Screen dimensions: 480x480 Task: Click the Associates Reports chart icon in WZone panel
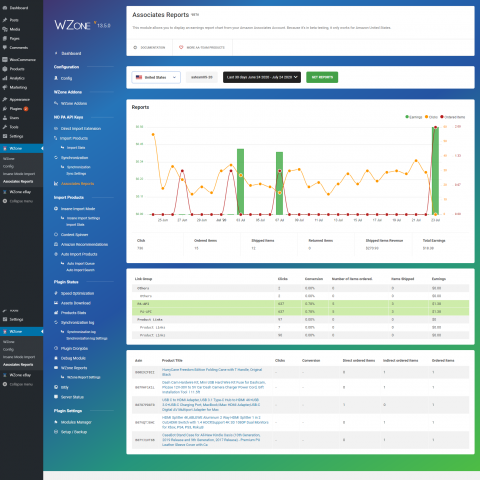tap(56, 184)
